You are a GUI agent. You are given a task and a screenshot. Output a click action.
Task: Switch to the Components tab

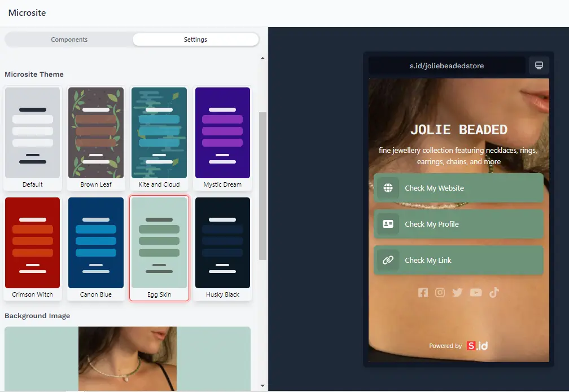pyautogui.click(x=69, y=39)
